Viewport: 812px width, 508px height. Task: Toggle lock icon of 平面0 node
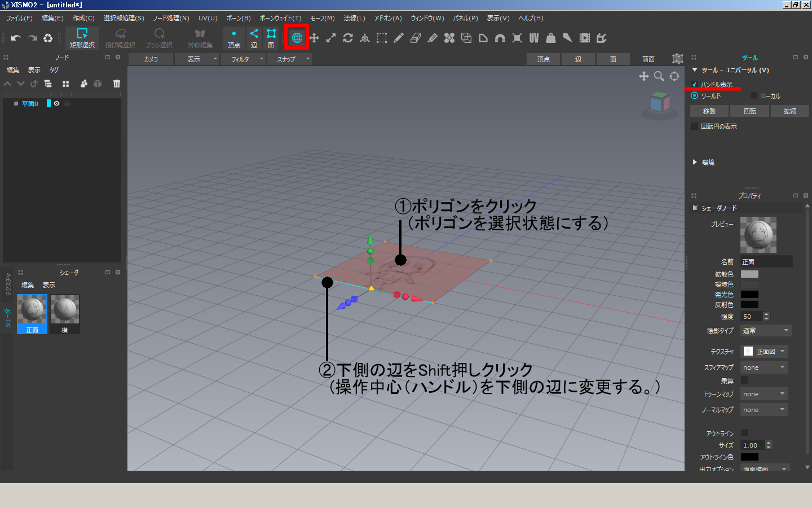click(67, 103)
